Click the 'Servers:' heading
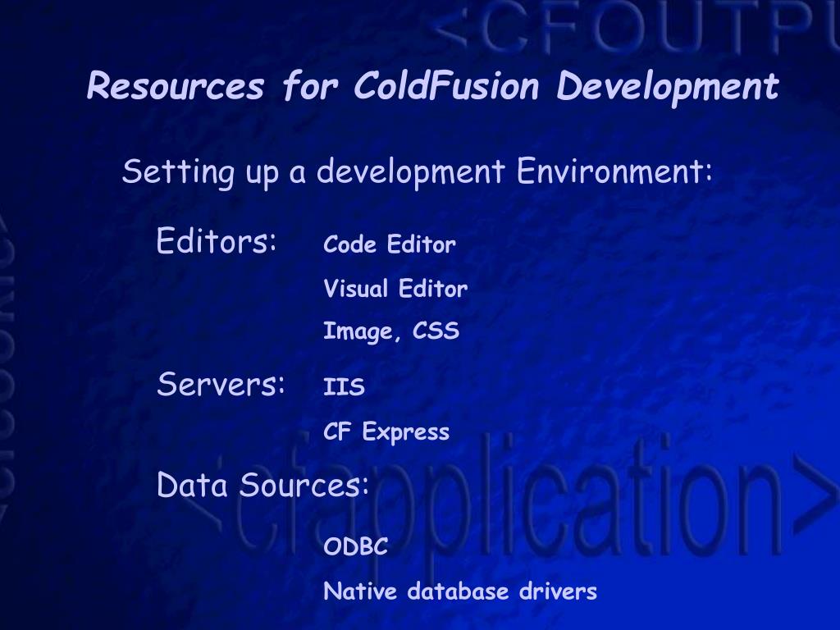Screen dimensions: 840x630 (221, 384)
